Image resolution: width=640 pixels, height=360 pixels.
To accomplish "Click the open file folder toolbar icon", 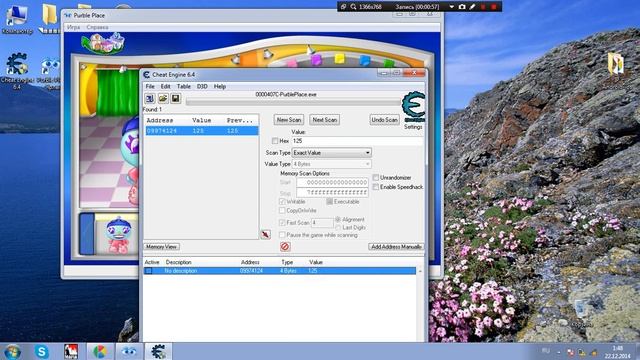I will (163, 98).
